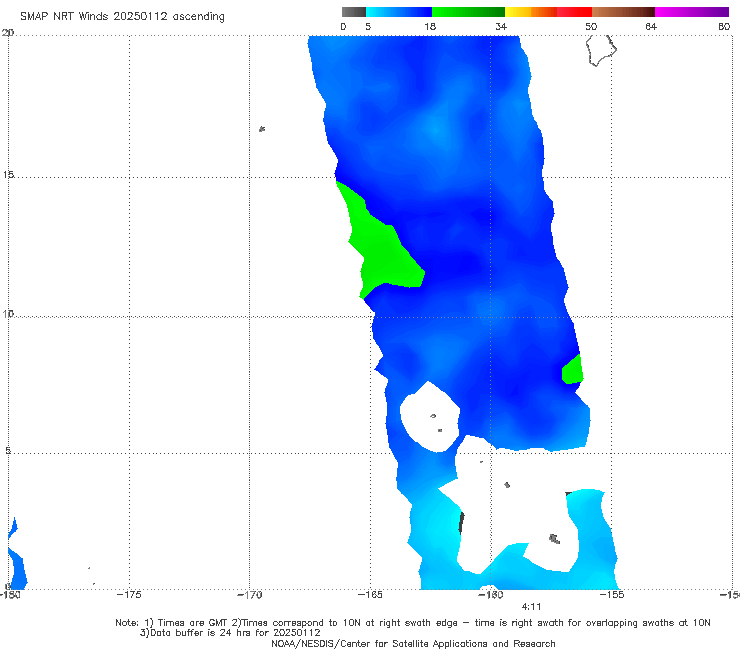Click the title 'SMAP NRT Winds 20250112 ascending'
Image resolution: width=740 pixels, height=650 pixels.
pyautogui.click(x=122, y=16)
